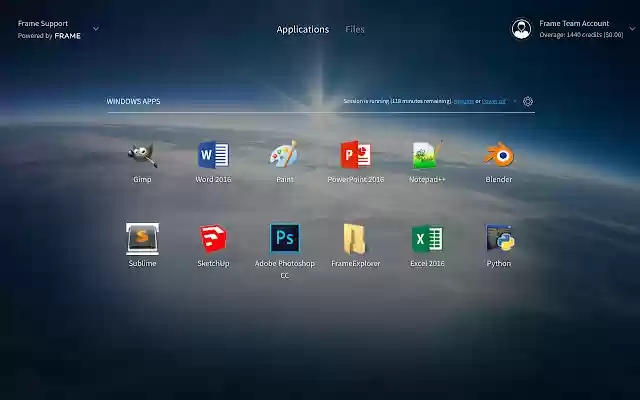Expand the Frame Support dropdown chevron
640x400 pixels.
click(96, 29)
